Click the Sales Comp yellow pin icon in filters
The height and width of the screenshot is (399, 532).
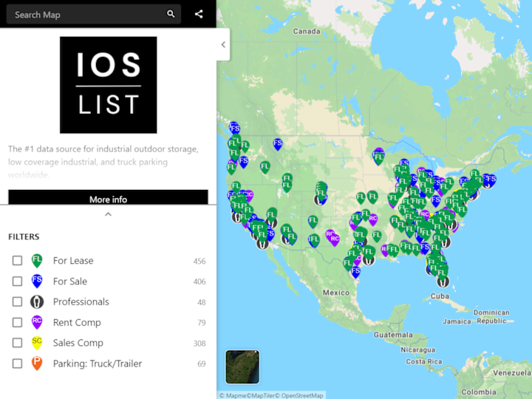pyautogui.click(x=37, y=343)
